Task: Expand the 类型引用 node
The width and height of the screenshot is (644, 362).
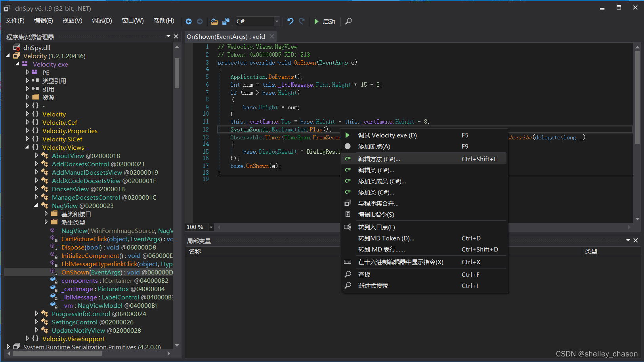Action: [27, 81]
